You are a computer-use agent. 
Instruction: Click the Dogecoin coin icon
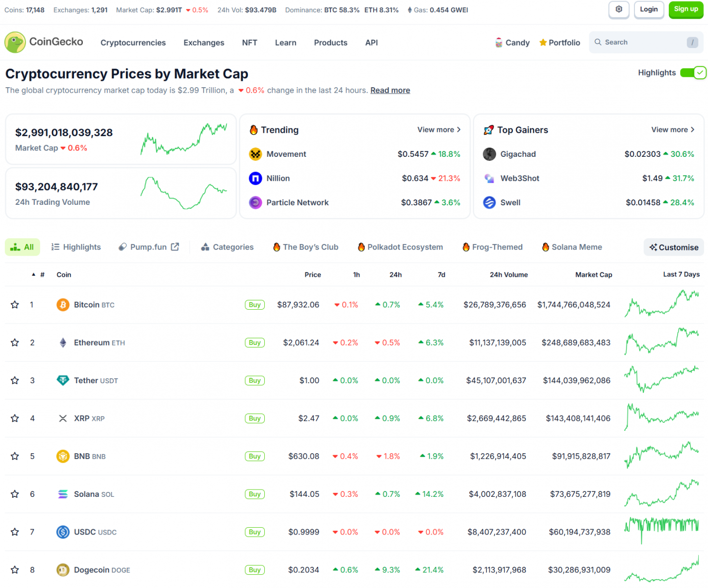[63, 570]
